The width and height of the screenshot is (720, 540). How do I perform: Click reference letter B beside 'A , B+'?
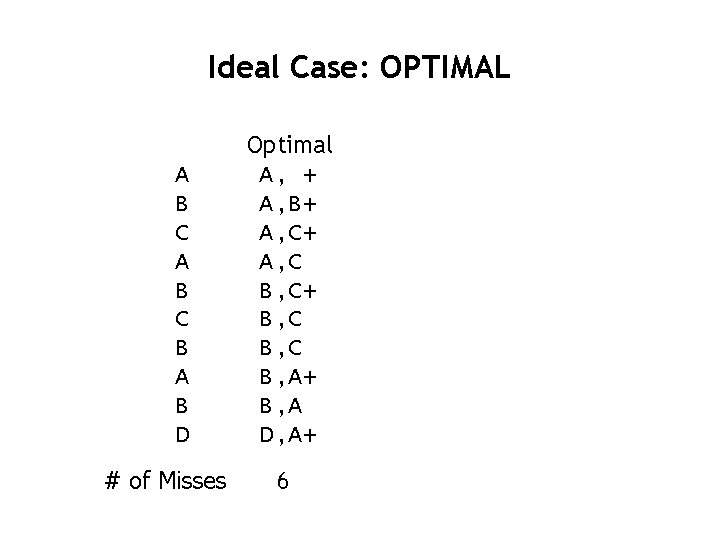point(181,204)
